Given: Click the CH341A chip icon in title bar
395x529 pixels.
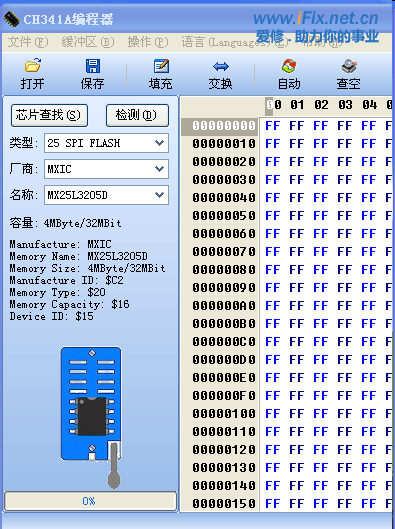Looking at the screenshot, I should click(11, 19).
